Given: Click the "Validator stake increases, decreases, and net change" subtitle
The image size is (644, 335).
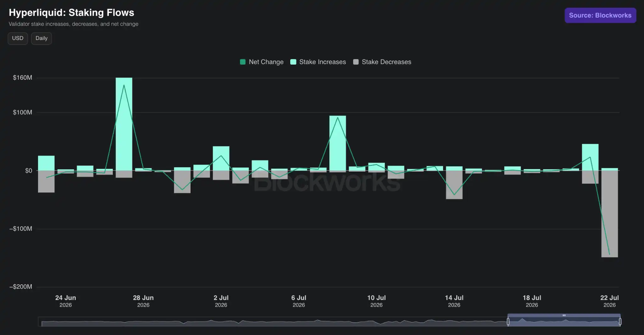Looking at the screenshot, I should coord(74,24).
